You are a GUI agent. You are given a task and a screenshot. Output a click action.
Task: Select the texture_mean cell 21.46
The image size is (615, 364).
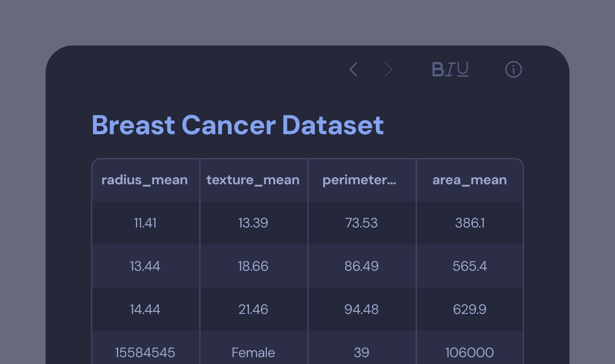[x=253, y=309]
